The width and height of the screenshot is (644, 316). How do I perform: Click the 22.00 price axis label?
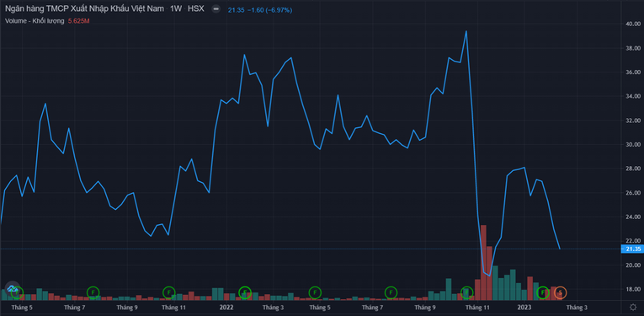click(634, 241)
